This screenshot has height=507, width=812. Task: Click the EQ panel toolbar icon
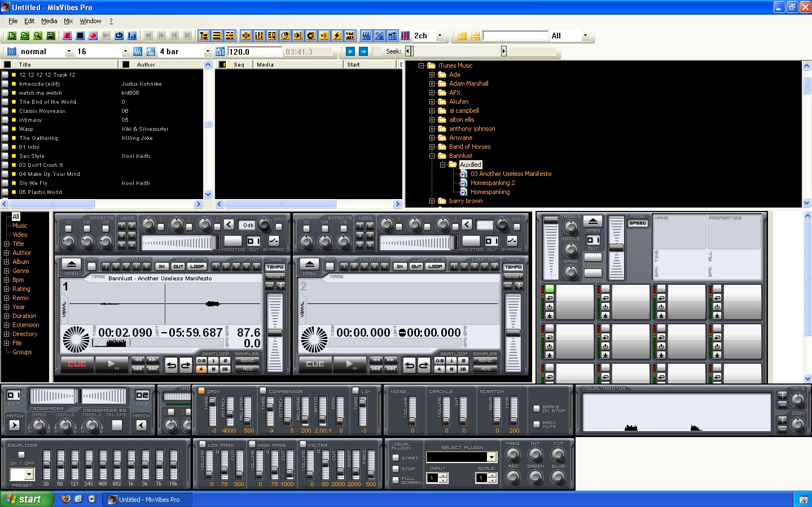click(272, 36)
